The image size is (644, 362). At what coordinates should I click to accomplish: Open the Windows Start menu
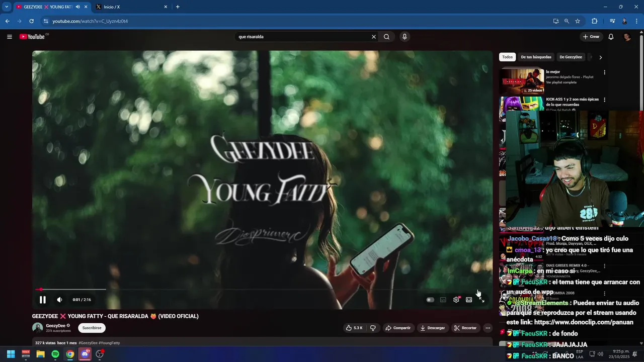pyautogui.click(x=11, y=354)
